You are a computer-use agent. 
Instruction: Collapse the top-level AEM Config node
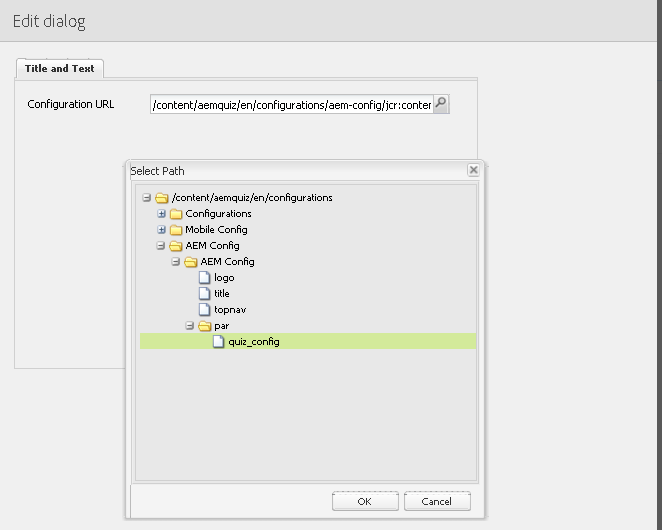[161, 246]
